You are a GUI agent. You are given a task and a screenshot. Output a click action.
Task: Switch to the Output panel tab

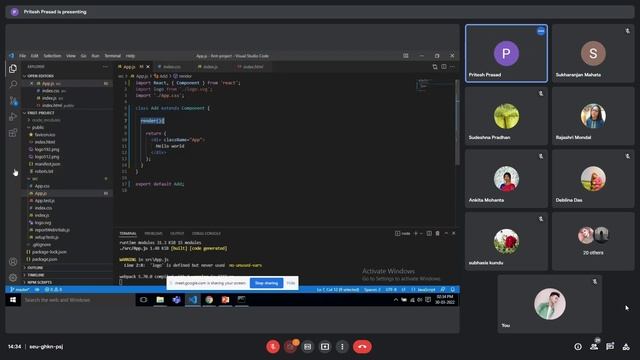click(x=177, y=233)
